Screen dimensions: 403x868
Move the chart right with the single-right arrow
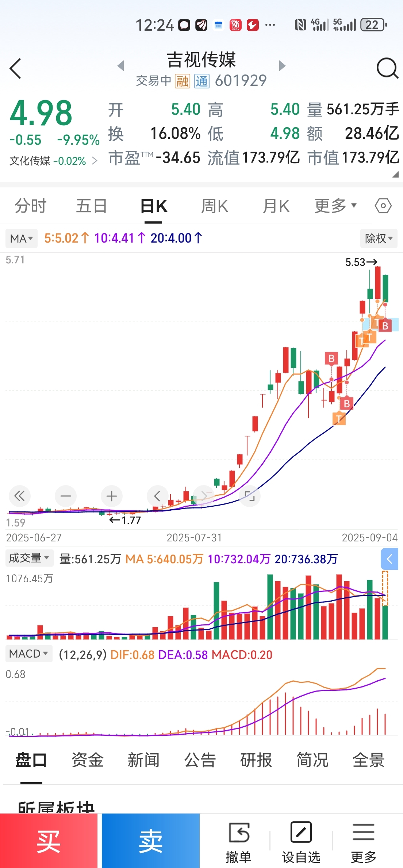204,496
